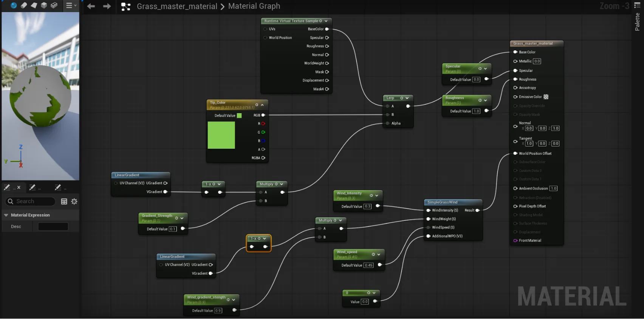Open the preview viewport options dropdown menu
The image size is (644, 319).
(x=71, y=5)
